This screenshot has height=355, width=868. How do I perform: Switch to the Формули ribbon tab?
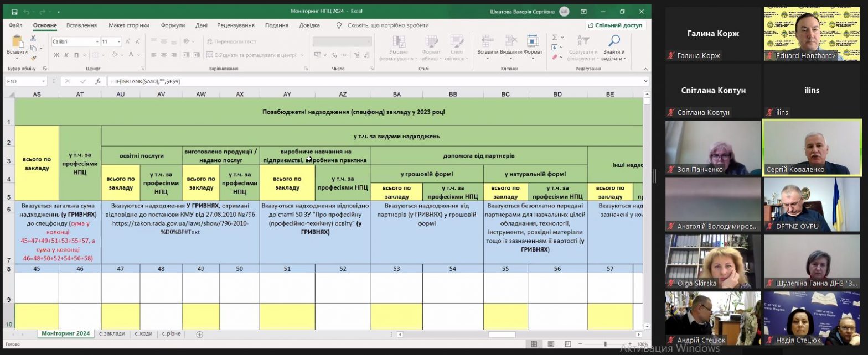[x=173, y=25]
